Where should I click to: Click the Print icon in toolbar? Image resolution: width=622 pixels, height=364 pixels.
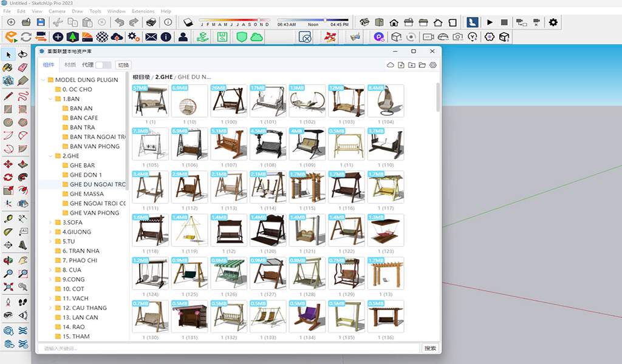pyautogui.click(x=151, y=22)
